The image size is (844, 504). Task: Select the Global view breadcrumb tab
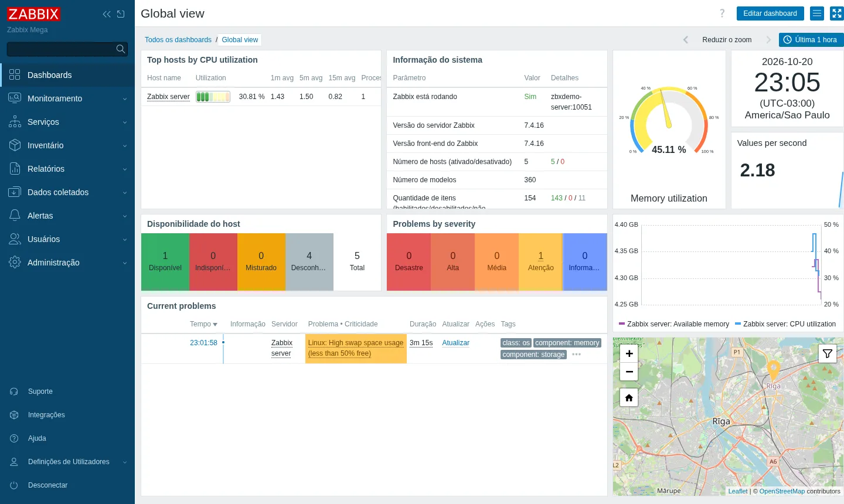click(x=240, y=40)
